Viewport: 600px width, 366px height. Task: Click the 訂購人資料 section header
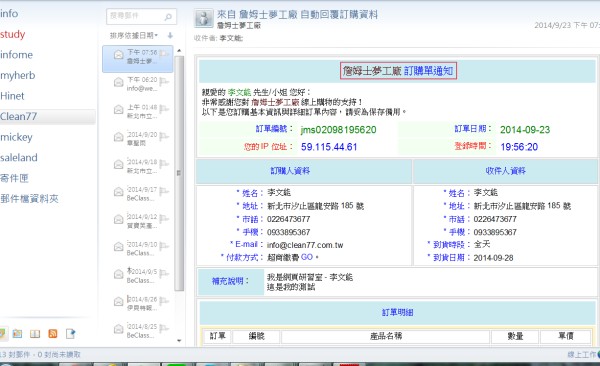(290, 171)
